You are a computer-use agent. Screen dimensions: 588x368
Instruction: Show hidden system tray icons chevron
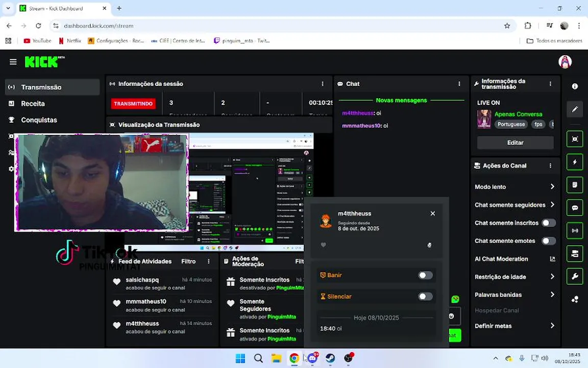coord(496,358)
